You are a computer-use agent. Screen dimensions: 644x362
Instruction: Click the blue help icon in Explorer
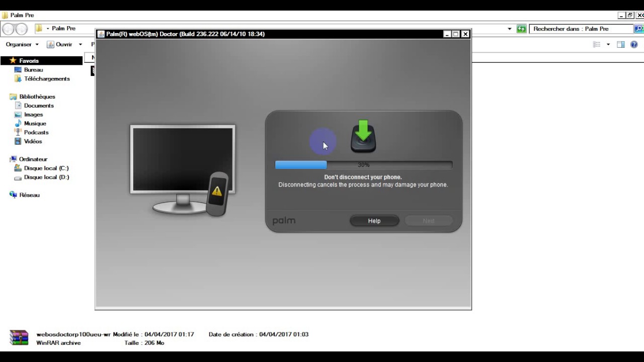click(634, 44)
